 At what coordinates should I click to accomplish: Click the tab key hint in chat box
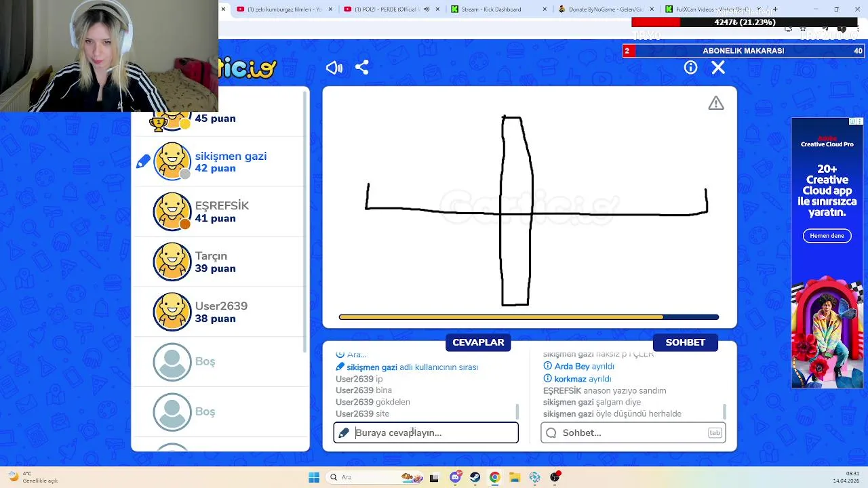(x=715, y=432)
